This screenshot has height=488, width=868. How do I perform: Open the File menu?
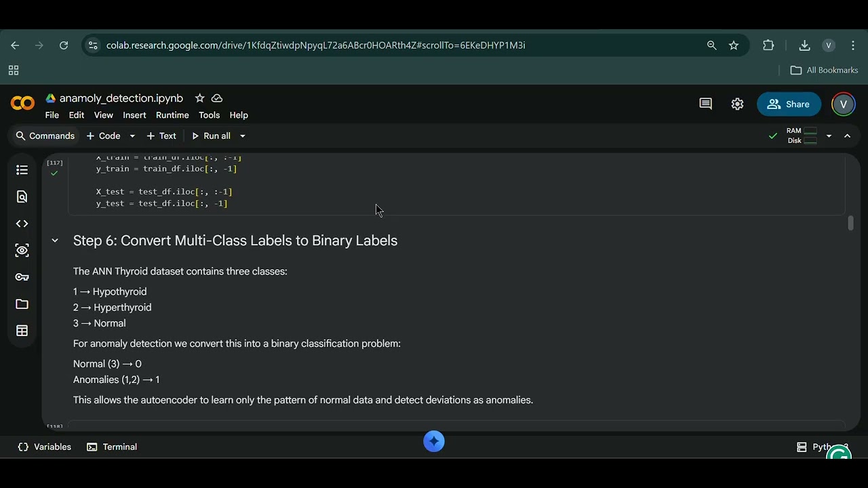pyautogui.click(x=52, y=115)
